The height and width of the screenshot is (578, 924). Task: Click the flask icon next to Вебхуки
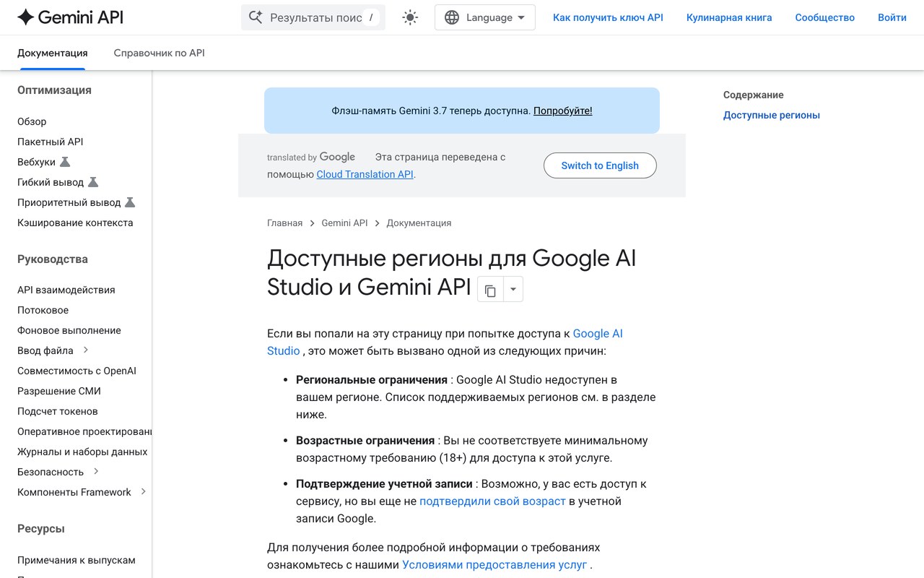click(x=65, y=162)
